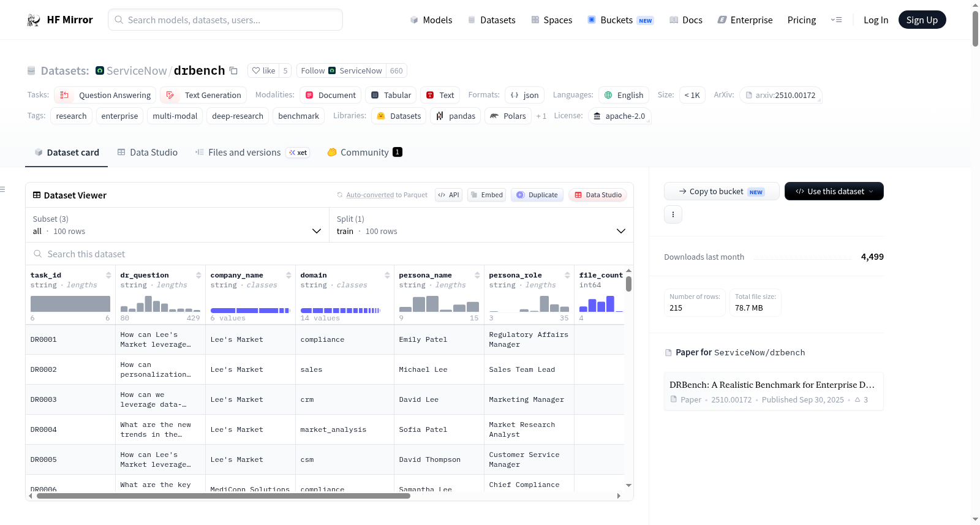This screenshot has height=525, width=980.
Task: Open the arxiv:2510.00172 tag
Action: 780,95
